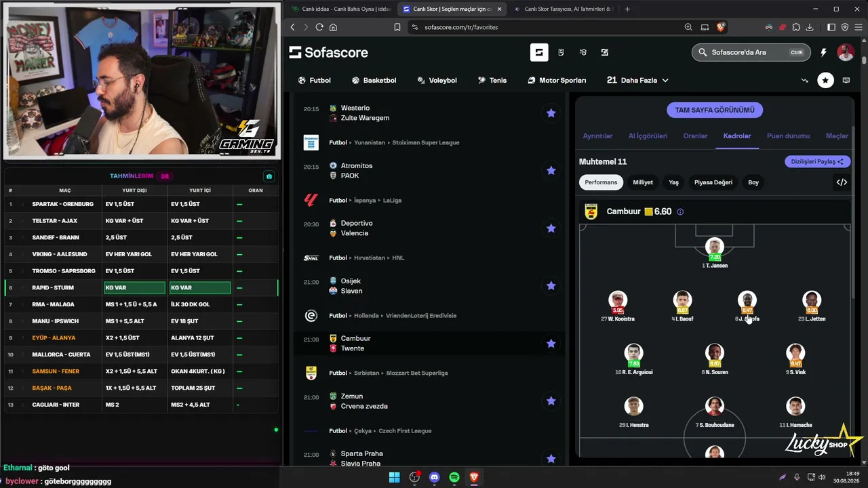Open the news icon in Sofascore header
This screenshot has width=868, height=488.
[x=561, y=52]
